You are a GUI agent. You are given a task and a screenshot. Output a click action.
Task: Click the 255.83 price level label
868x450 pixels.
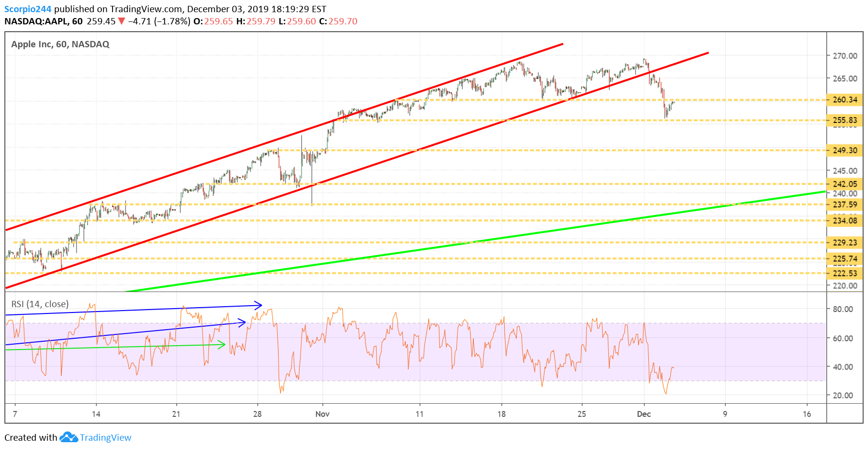tap(845, 120)
